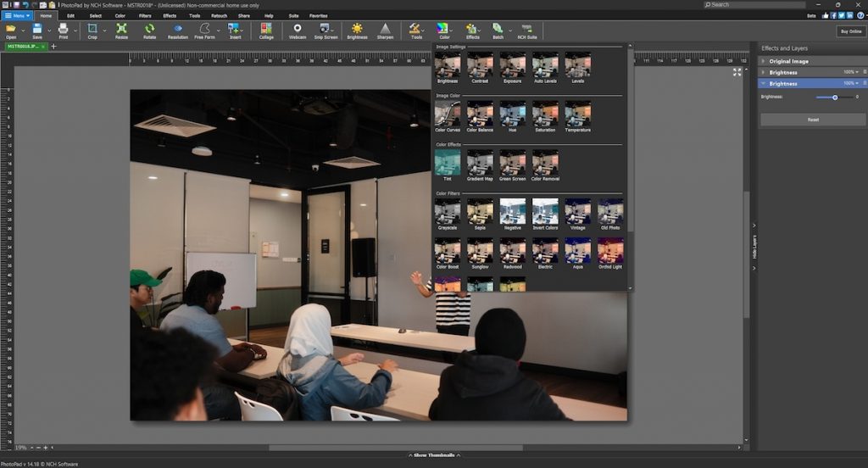Click the Reset button
The image size is (868, 468).
coord(813,120)
